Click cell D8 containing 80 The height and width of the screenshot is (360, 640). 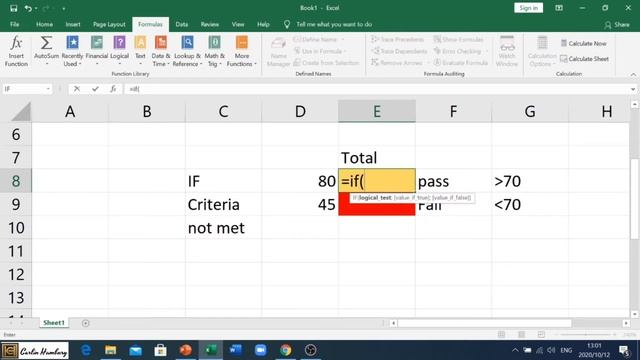pyautogui.click(x=300, y=181)
